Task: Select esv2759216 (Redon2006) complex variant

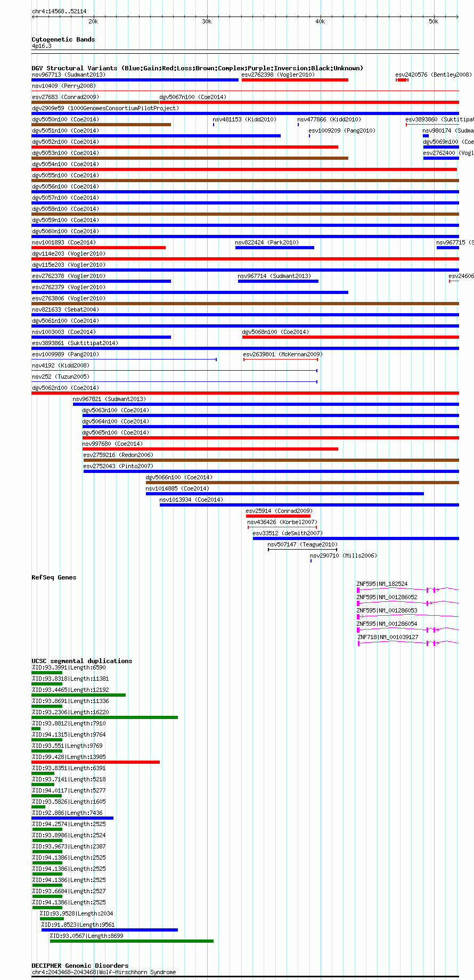Action: pos(271,460)
